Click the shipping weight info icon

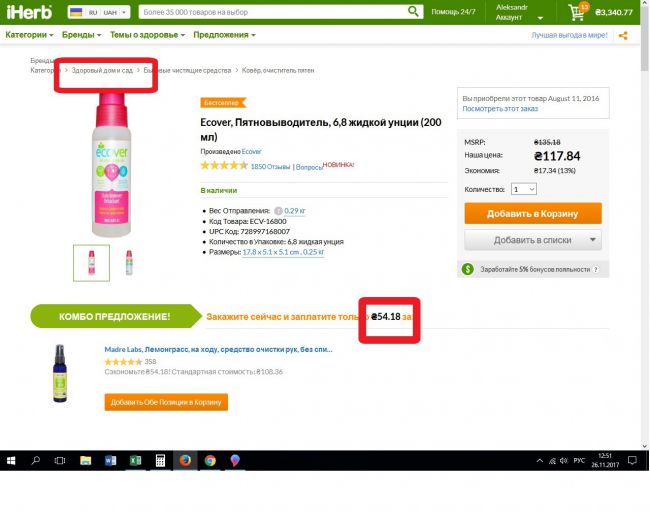click(x=278, y=211)
